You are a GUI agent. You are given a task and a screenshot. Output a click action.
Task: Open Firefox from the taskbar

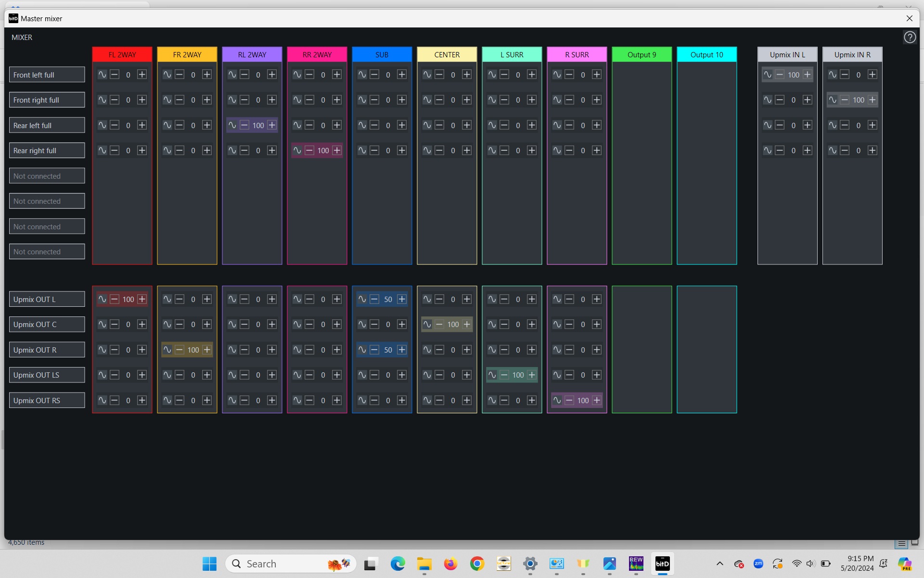(x=450, y=564)
